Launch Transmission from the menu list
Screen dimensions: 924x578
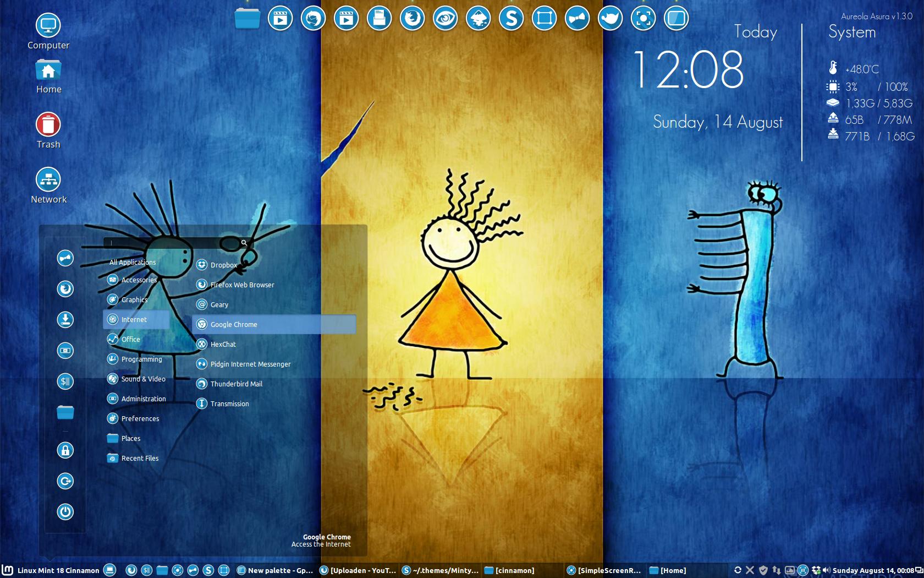pyautogui.click(x=274, y=403)
